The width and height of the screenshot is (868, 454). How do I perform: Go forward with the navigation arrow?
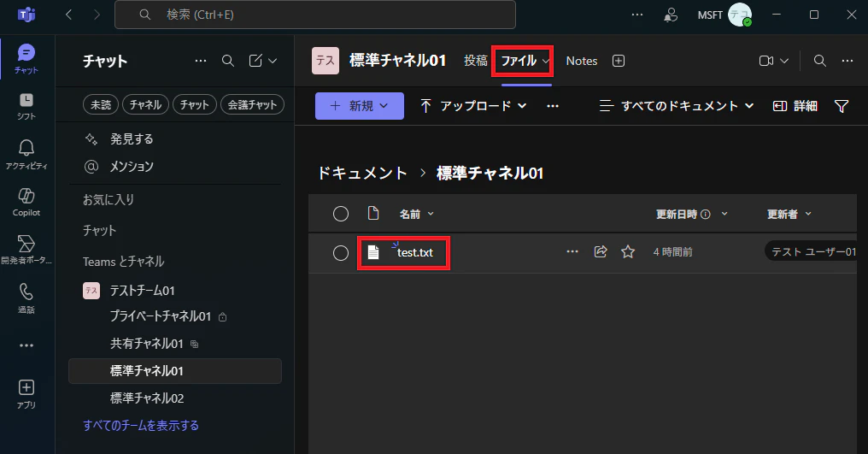pyautogui.click(x=97, y=15)
